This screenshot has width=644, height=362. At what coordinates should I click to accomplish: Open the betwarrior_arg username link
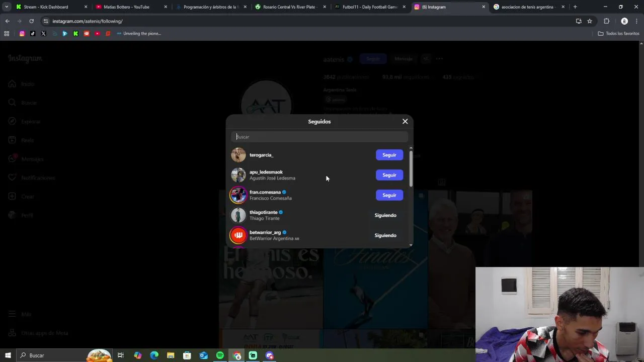265,232
